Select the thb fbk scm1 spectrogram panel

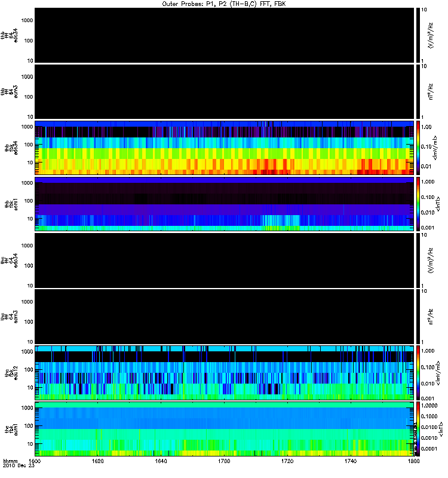tap(225, 204)
